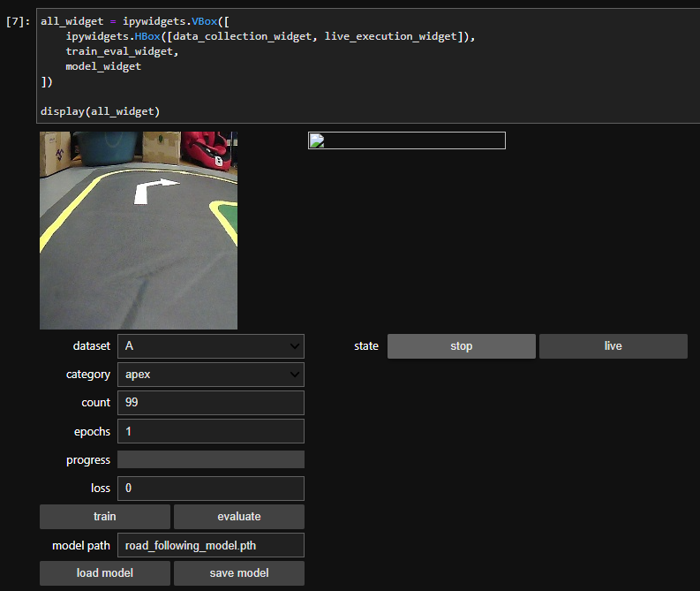This screenshot has height=591, width=700.
Task: Click the count field showing 99
Action: [x=210, y=403]
